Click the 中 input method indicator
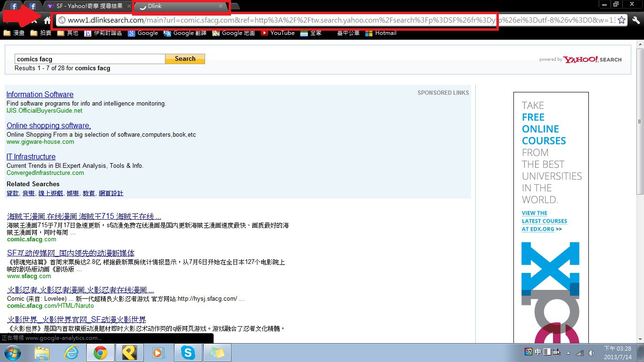The height and width of the screenshot is (362, 644). point(538,352)
